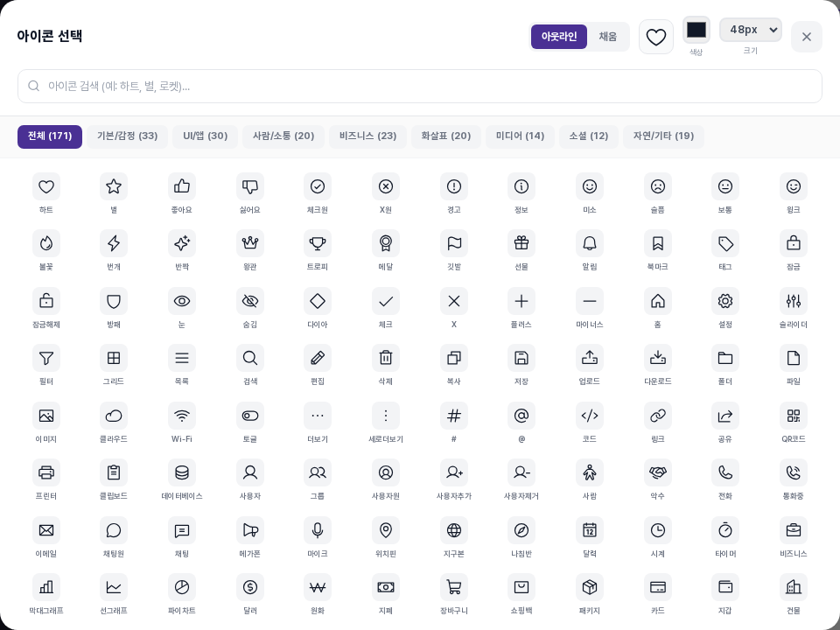Choose the QR코드 icon
This screenshot has width=840, height=630.
(x=794, y=416)
